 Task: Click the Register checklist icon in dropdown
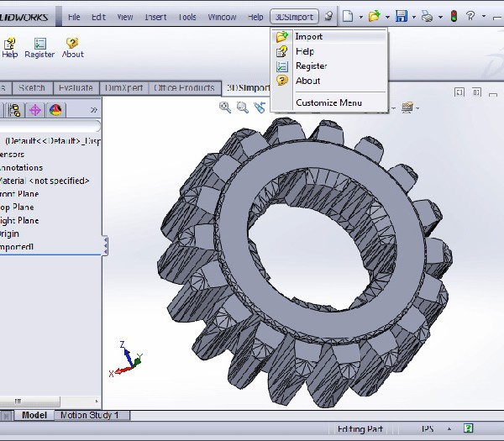282,66
